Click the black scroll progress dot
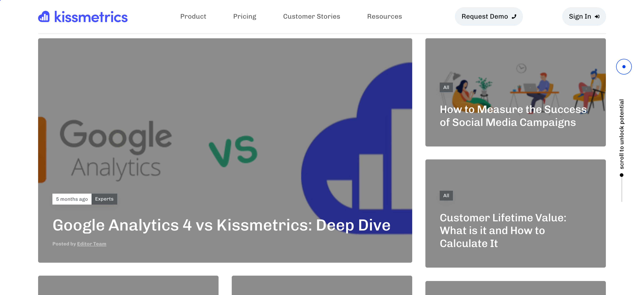This screenshot has width=644, height=295. pos(622,175)
